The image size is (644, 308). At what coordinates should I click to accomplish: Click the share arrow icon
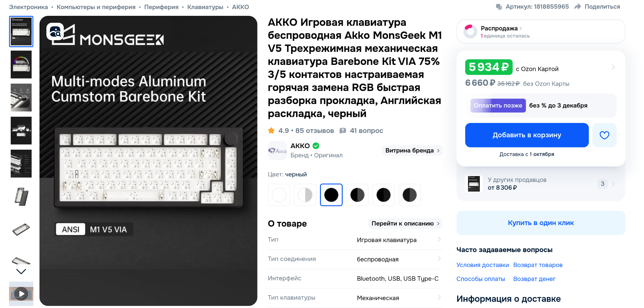pyautogui.click(x=577, y=7)
